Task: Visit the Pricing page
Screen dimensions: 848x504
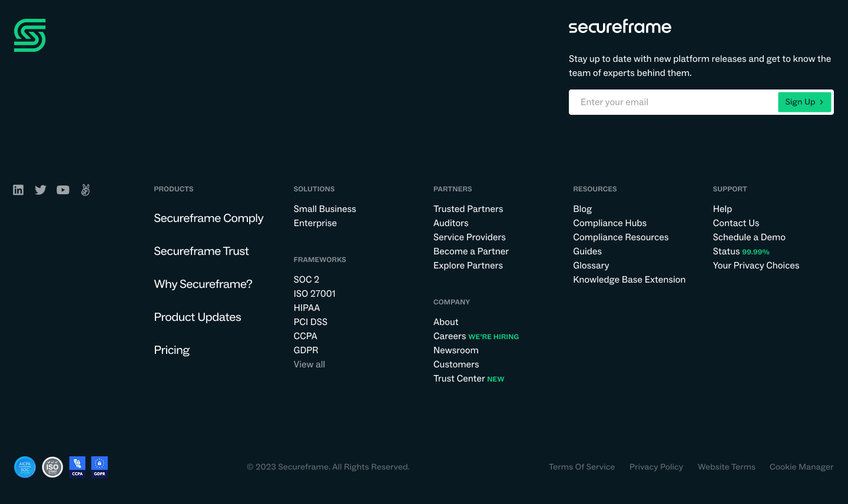Action: (172, 350)
